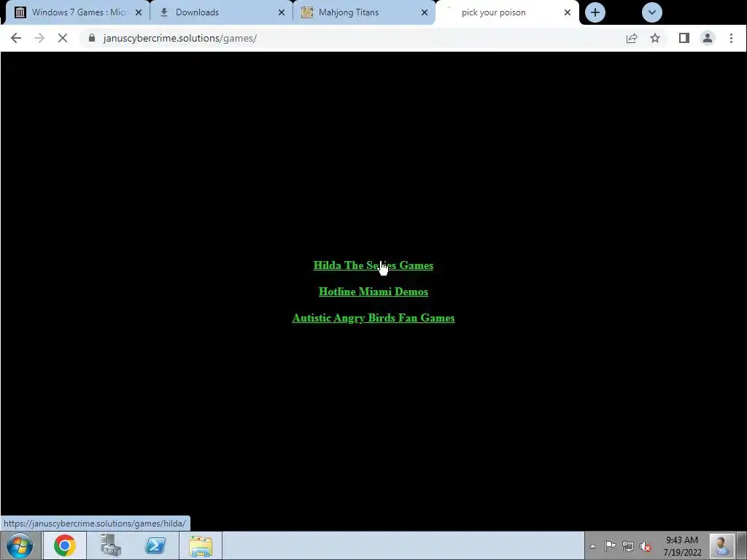Open the Chrome profile icon

[x=708, y=38]
